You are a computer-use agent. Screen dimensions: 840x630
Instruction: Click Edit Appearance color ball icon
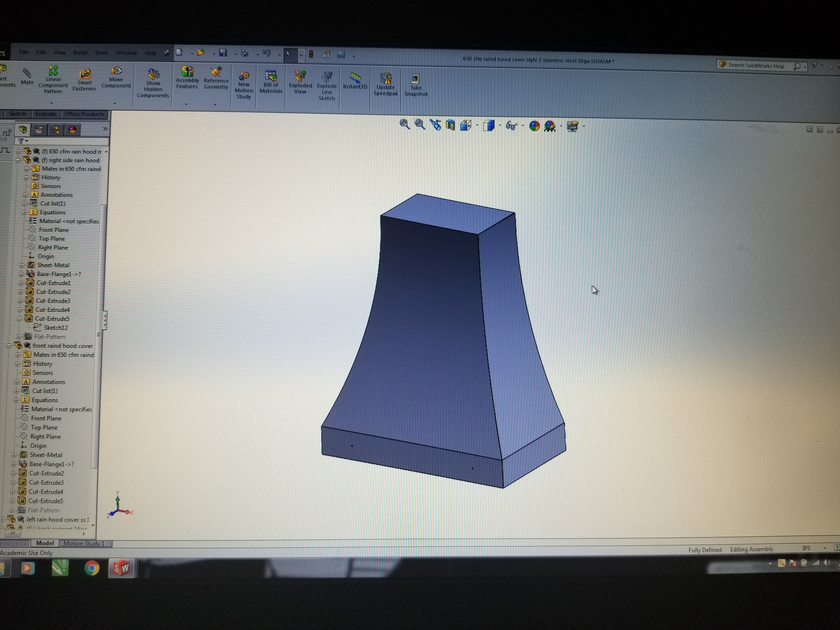coord(534,126)
